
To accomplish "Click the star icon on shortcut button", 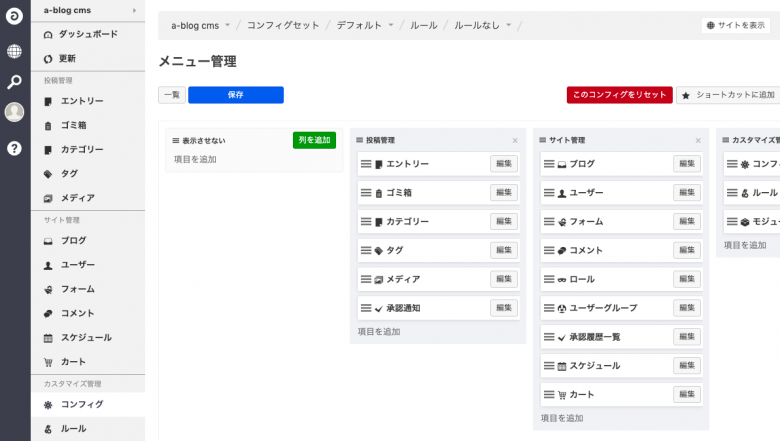I will click(686, 95).
